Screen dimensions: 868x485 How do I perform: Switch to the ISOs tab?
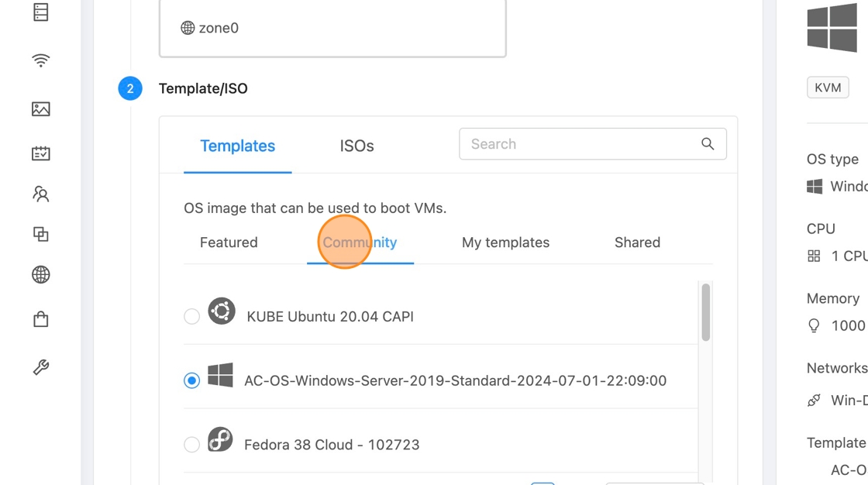(356, 146)
